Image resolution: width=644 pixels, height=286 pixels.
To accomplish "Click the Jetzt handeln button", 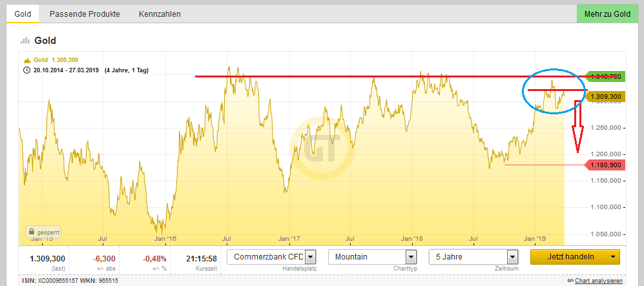I will point(571,257).
